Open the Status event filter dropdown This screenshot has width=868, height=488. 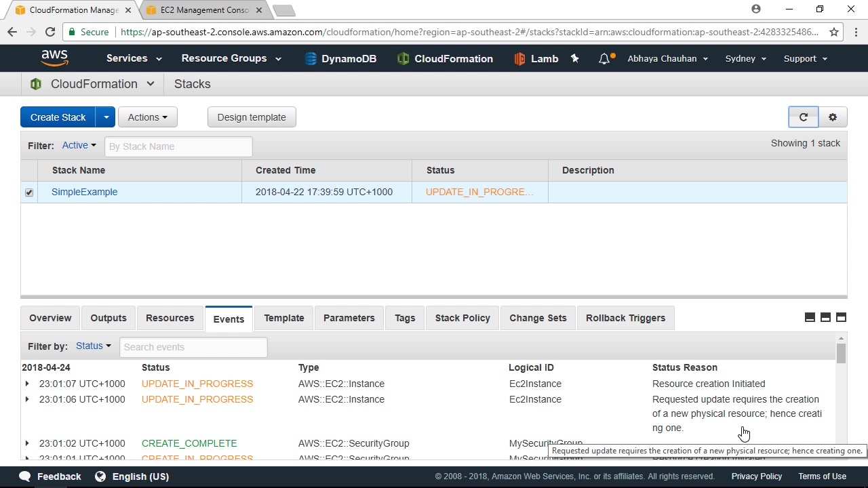point(94,346)
